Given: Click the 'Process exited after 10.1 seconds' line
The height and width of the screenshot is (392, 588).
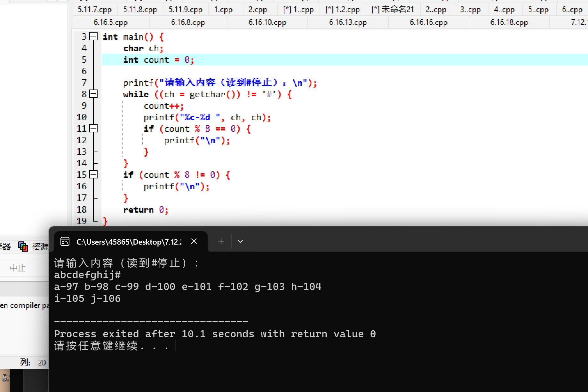Looking at the screenshot, I should (215, 334).
